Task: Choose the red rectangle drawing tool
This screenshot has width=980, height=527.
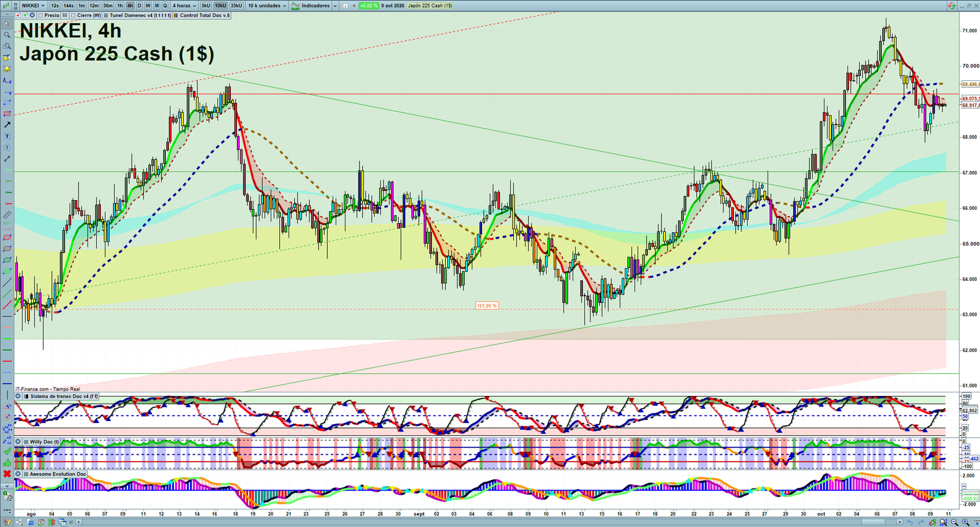Action: coord(7,114)
